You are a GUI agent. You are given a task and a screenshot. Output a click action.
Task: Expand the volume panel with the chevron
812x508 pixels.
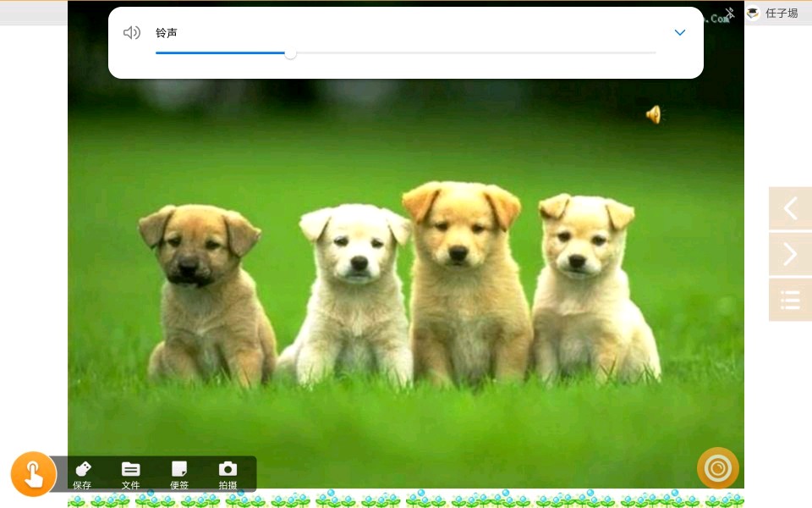point(679,33)
